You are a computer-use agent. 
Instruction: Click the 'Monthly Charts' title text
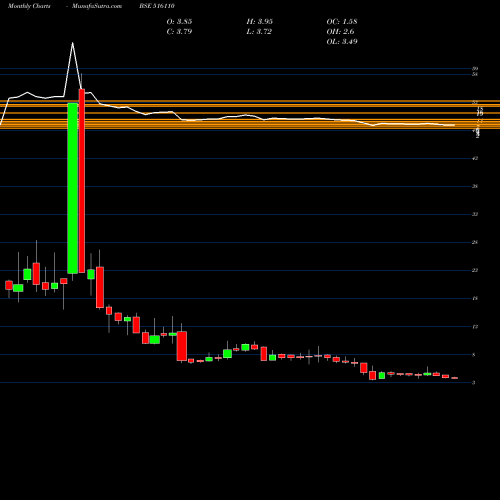[29, 6]
